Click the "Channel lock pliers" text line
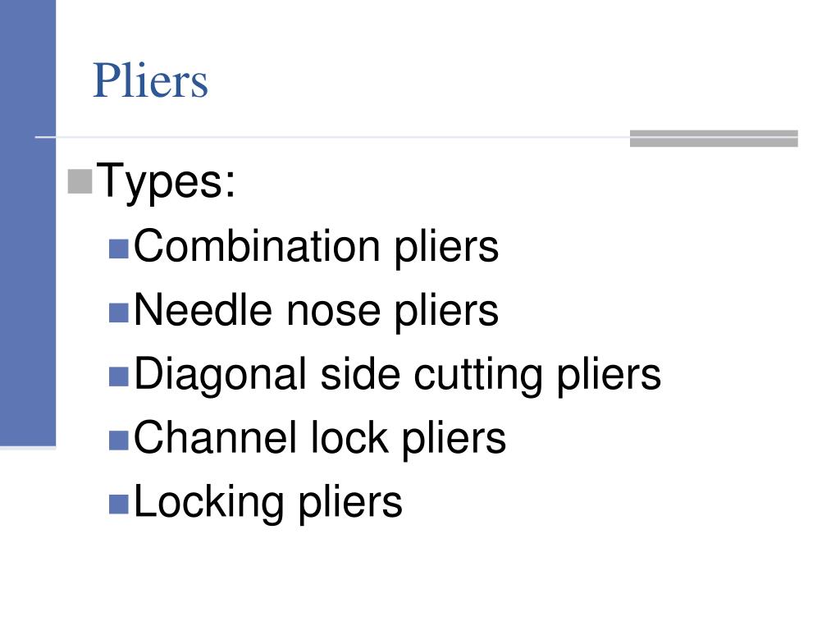The width and height of the screenshot is (840, 630). (320, 438)
